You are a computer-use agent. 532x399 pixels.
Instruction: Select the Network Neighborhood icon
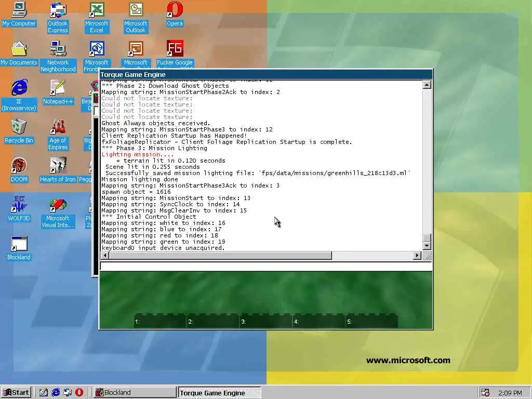pyautogui.click(x=58, y=56)
